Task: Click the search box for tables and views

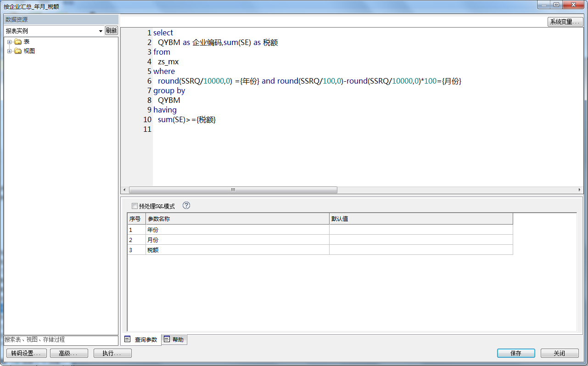Action: click(61, 340)
